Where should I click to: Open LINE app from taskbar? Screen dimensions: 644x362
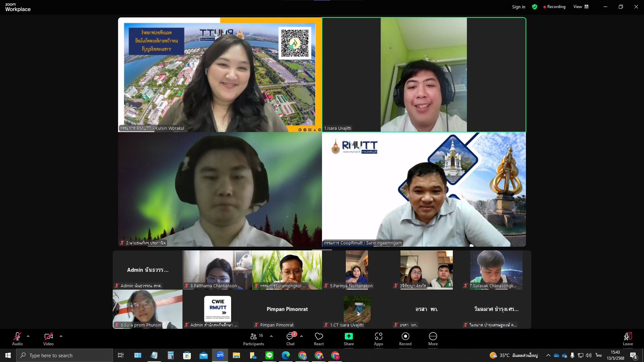tap(269, 355)
